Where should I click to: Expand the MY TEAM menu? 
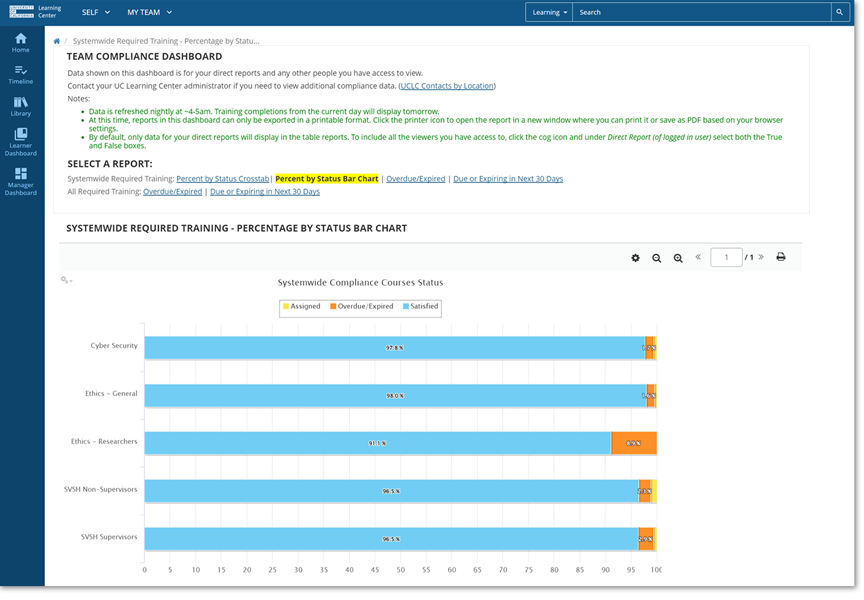pyautogui.click(x=149, y=12)
